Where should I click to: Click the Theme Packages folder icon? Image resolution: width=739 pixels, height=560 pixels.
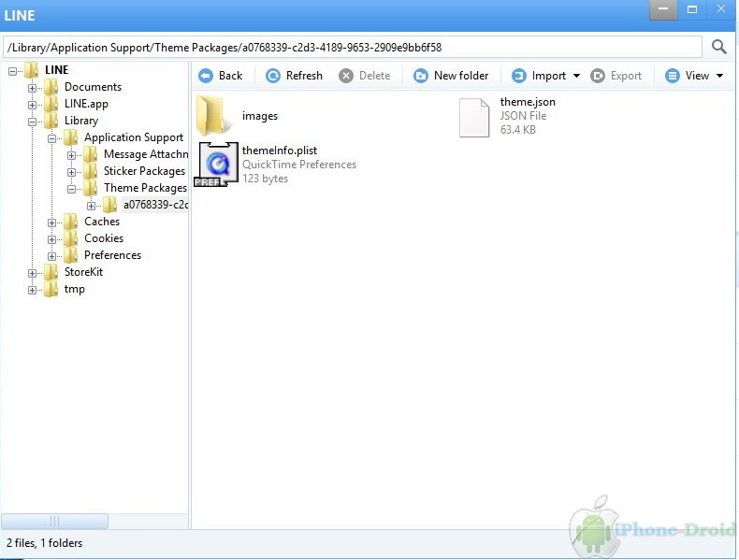pos(91,188)
